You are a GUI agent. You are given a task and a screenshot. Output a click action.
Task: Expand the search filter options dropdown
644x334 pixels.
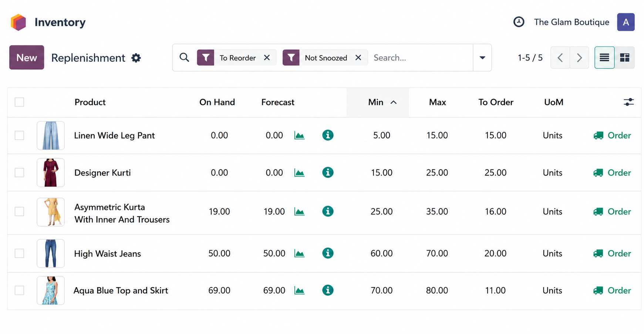(x=482, y=58)
